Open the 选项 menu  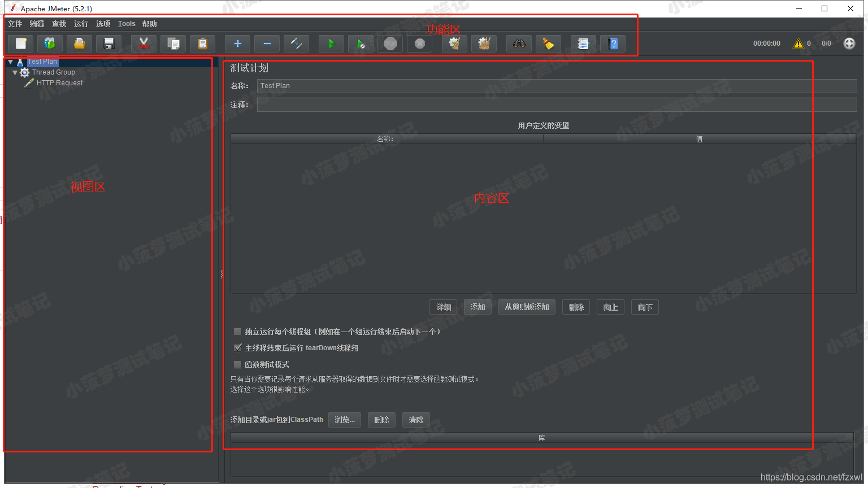[103, 24]
